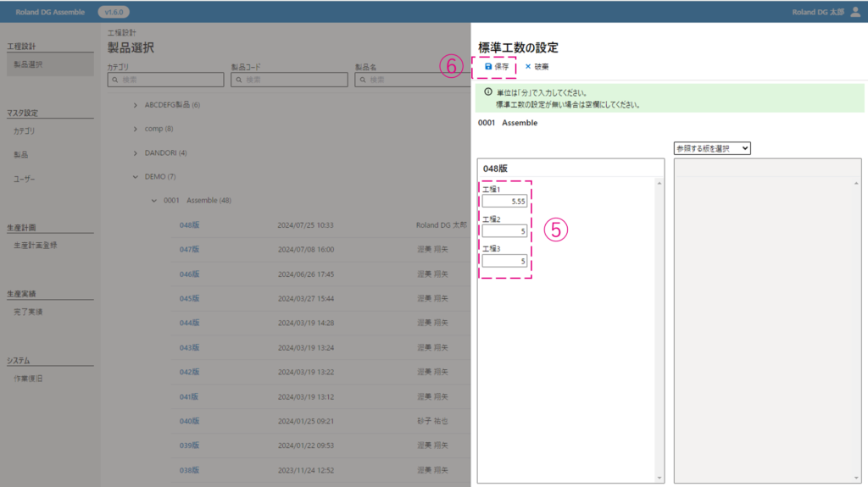Expand the comp (8) category

[x=136, y=129]
